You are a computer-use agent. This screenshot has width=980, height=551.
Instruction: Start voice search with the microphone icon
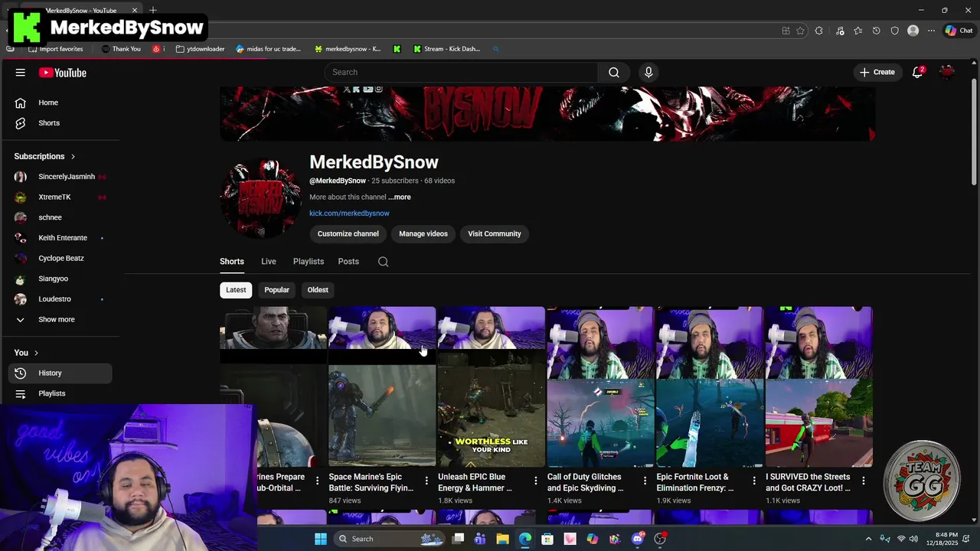coord(648,72)
